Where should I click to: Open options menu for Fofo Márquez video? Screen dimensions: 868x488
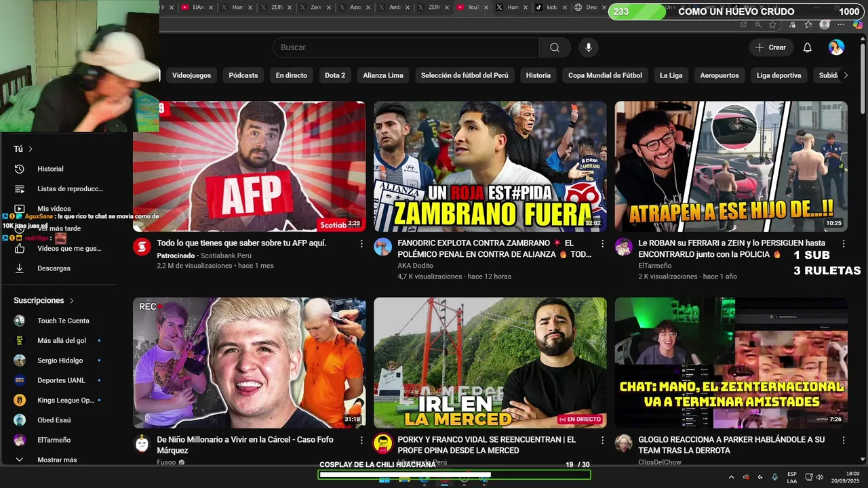tap(361, 440)
